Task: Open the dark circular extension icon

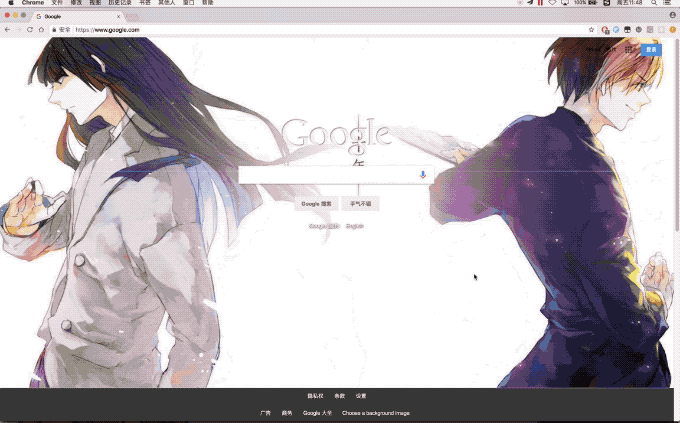Action: pos(638,30)
